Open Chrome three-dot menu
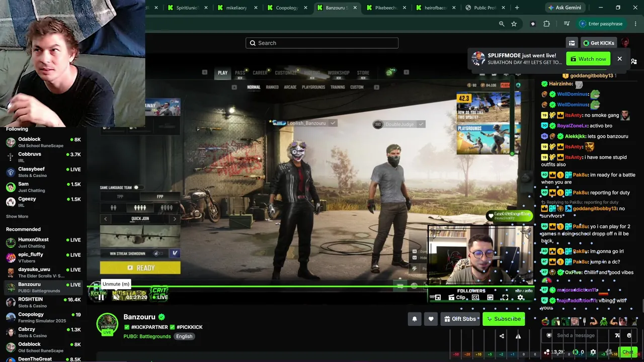The height and width of the screenshot is (362, 644). point(636,24)
